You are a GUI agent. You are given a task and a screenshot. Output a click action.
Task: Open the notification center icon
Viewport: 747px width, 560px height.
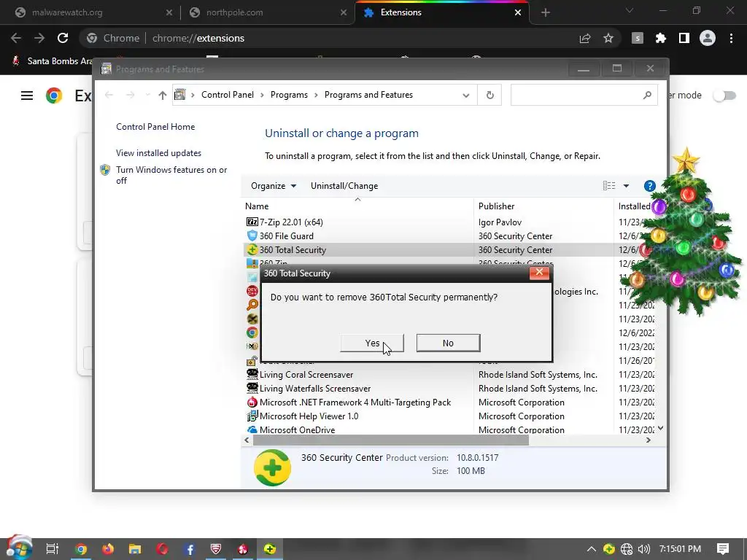(x=723, y=549)
